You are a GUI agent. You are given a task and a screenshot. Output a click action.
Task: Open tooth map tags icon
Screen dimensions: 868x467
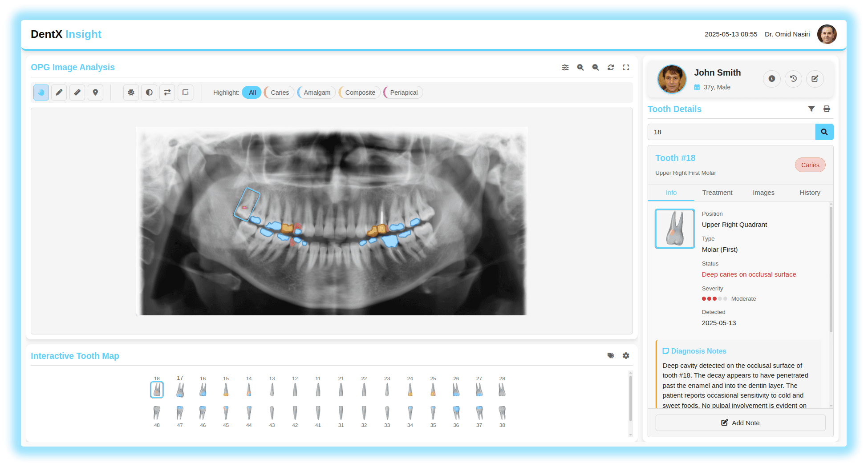(x=611, y=356)
